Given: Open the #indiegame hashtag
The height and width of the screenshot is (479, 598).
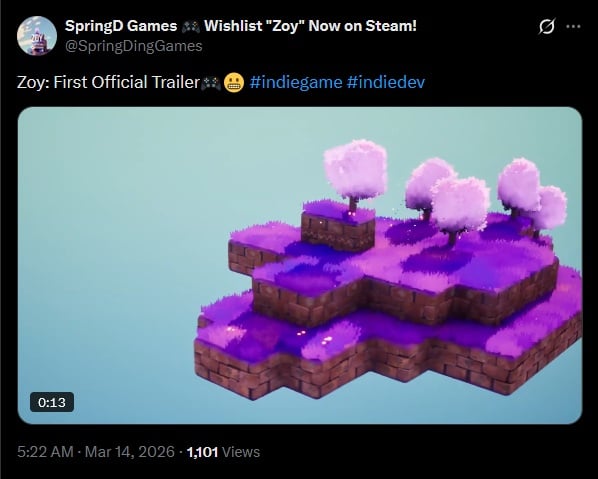Looking at the screenshot, I should point(296,82).
